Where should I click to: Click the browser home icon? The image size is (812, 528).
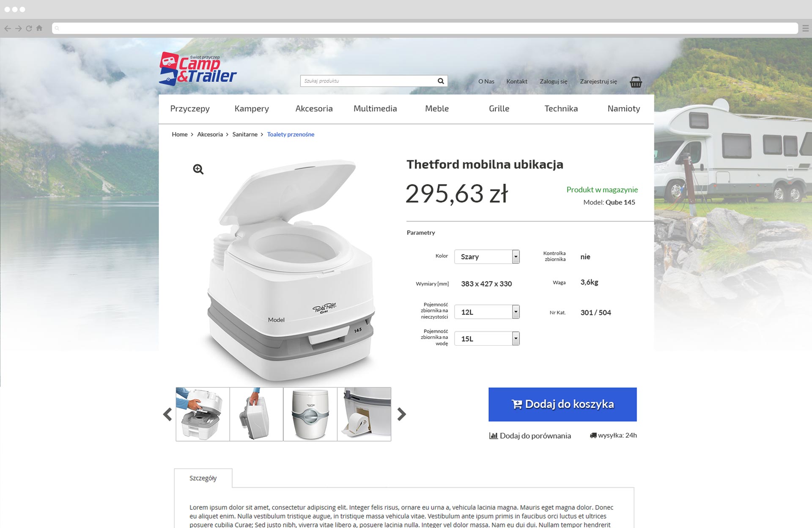tap(39, 28)
